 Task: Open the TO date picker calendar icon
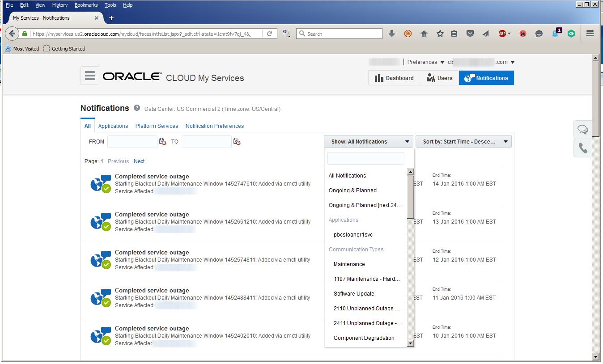[237, 142]
